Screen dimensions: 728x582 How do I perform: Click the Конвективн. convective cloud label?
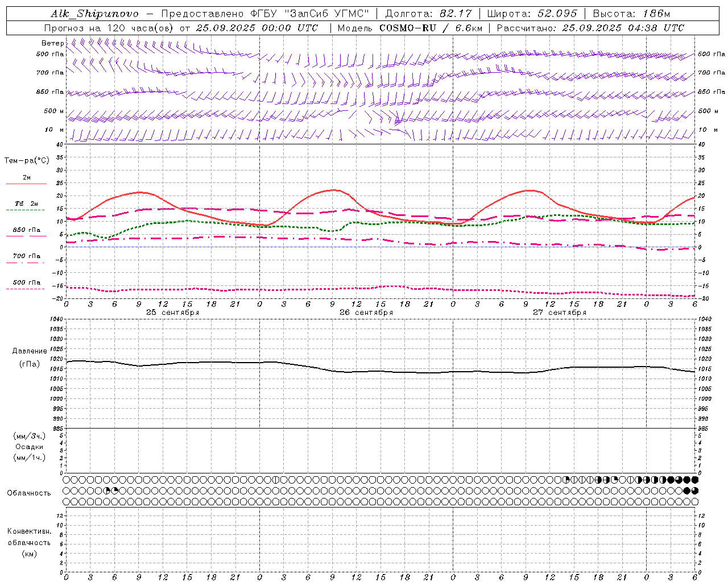[29, 531]
